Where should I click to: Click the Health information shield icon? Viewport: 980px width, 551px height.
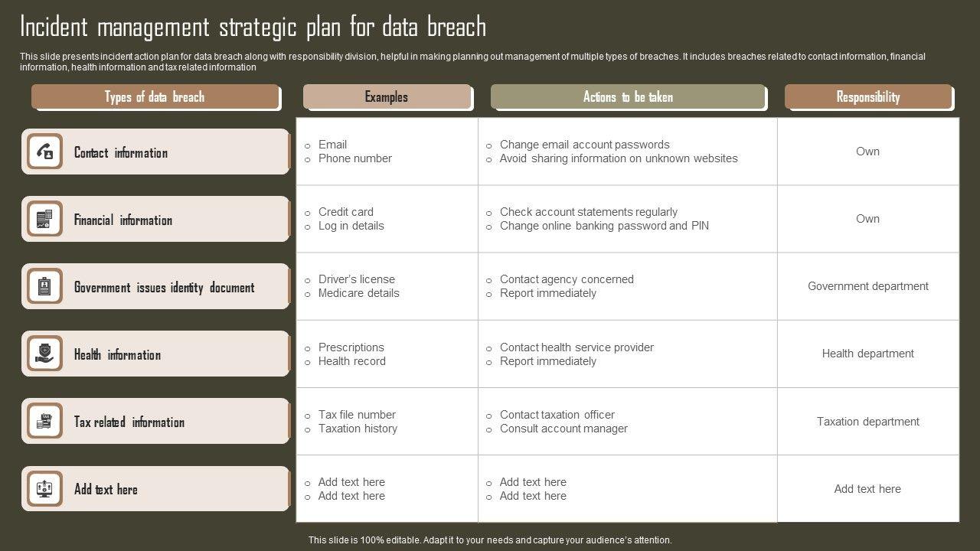click(x=44, y=354)
